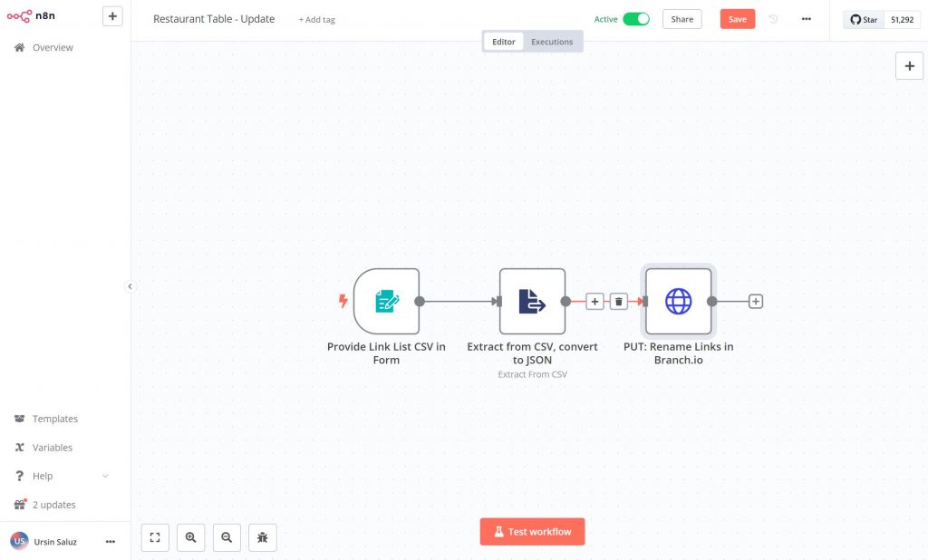Select the Extract from CSV, convert to JSON node
The width and height of the screenshot is (928, 560).
[532, 302]
